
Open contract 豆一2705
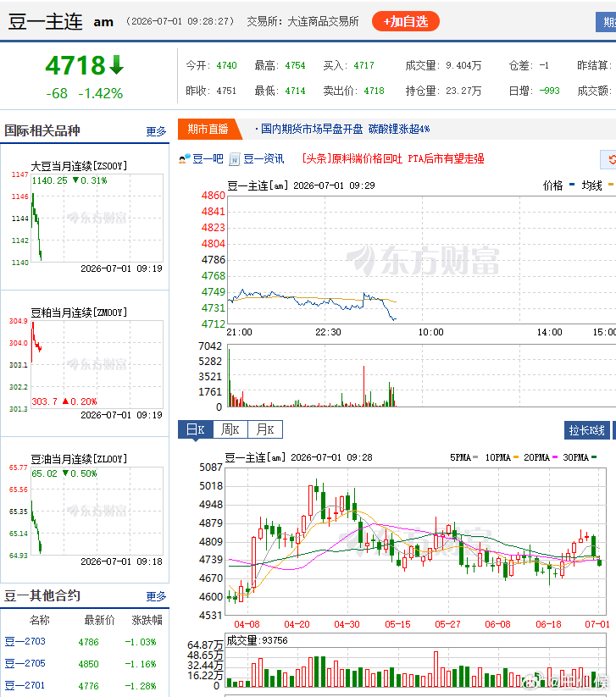pyautogui.click(x=25, y=664)
